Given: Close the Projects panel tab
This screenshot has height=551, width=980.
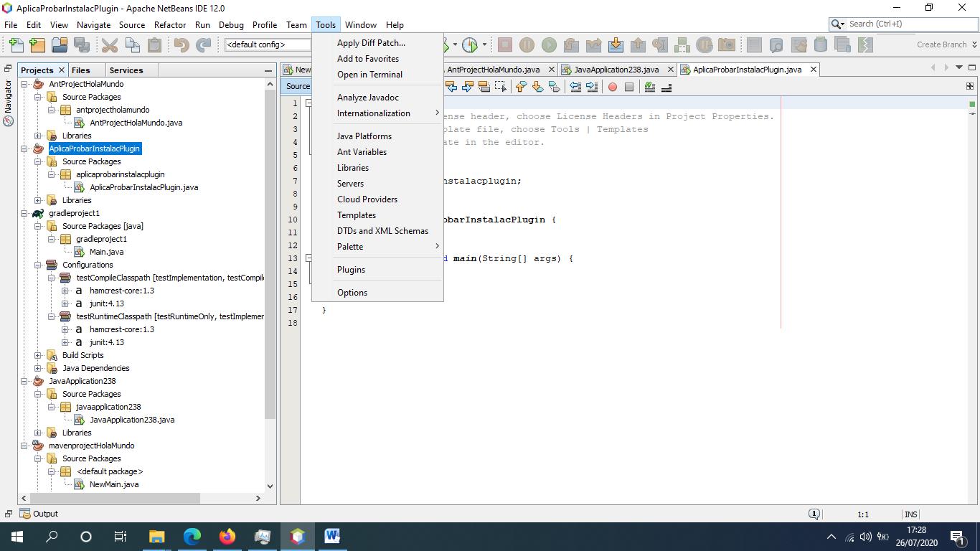Looking at the screenshot, I should point(62,70).
